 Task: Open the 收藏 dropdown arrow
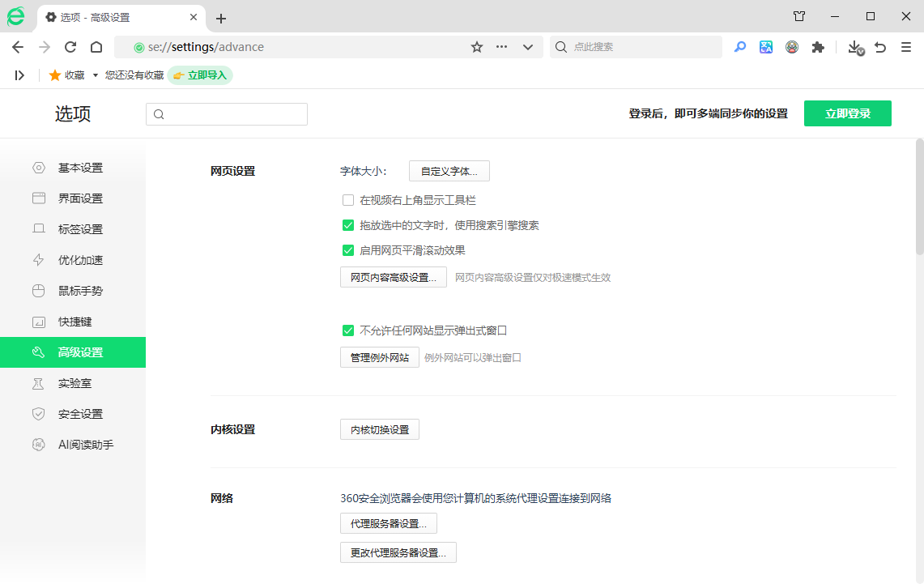click(95, 75)
